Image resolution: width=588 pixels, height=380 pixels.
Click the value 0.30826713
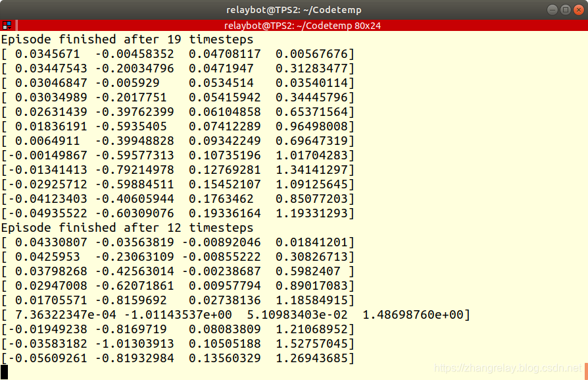[x=312, y=257]
